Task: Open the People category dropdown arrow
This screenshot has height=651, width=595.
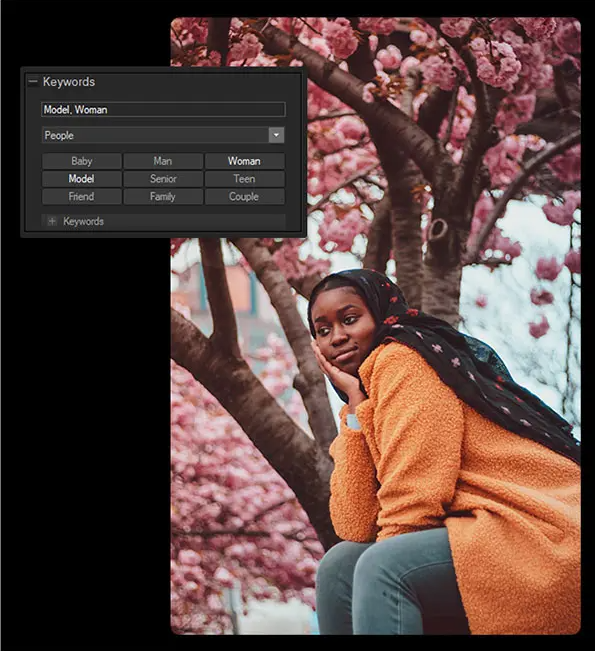Action: [276, 135]
